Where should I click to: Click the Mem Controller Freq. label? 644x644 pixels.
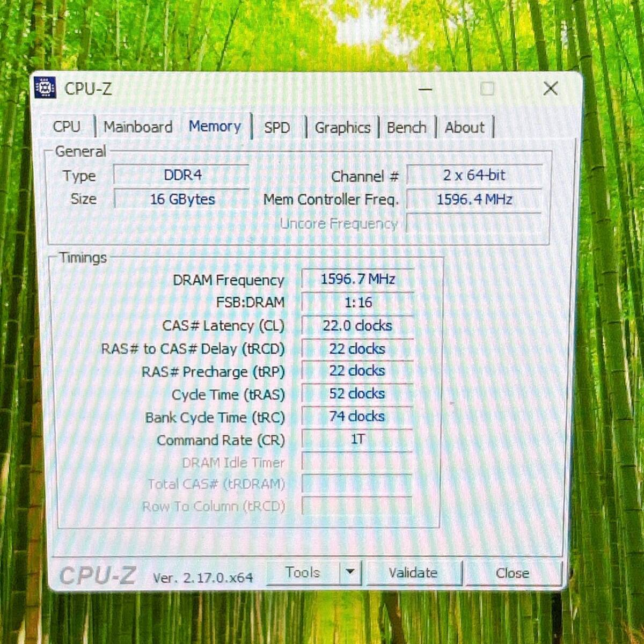coord(331,200)
